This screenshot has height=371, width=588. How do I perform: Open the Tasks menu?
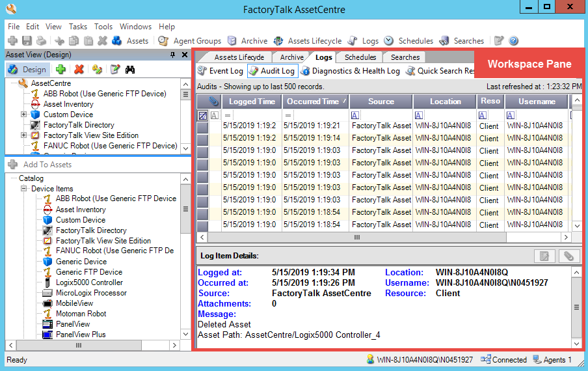[x=78, y=27]
